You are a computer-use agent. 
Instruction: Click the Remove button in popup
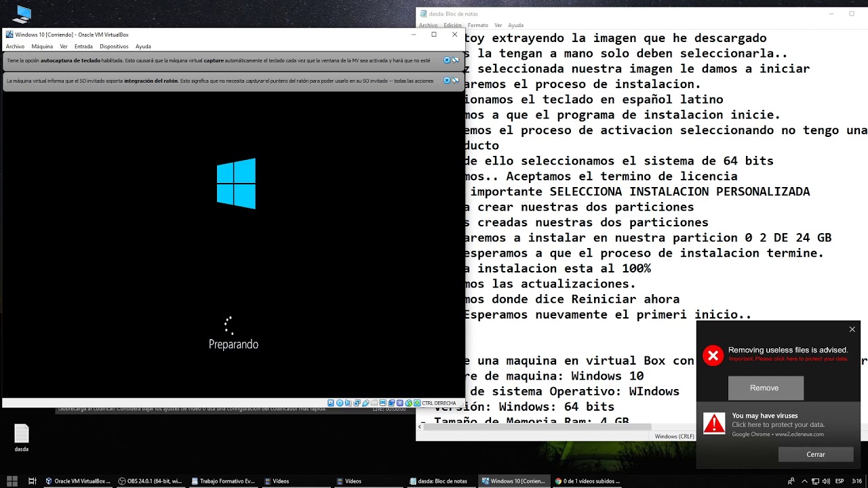(x=765, y=388)
